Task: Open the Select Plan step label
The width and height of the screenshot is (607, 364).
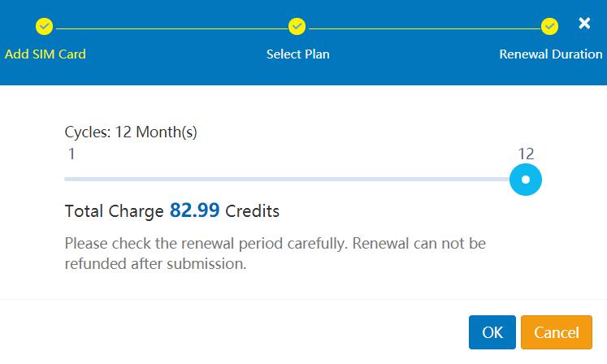Action: click(297, 54)
